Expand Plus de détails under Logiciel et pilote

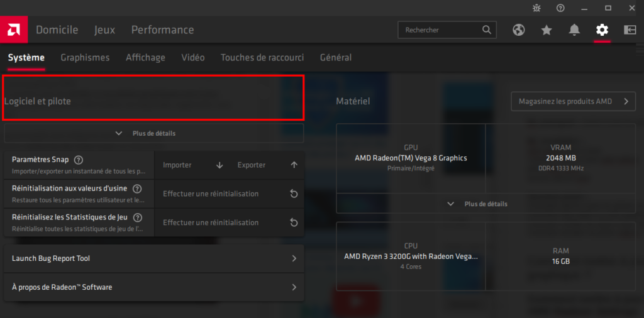click(154, 133)
